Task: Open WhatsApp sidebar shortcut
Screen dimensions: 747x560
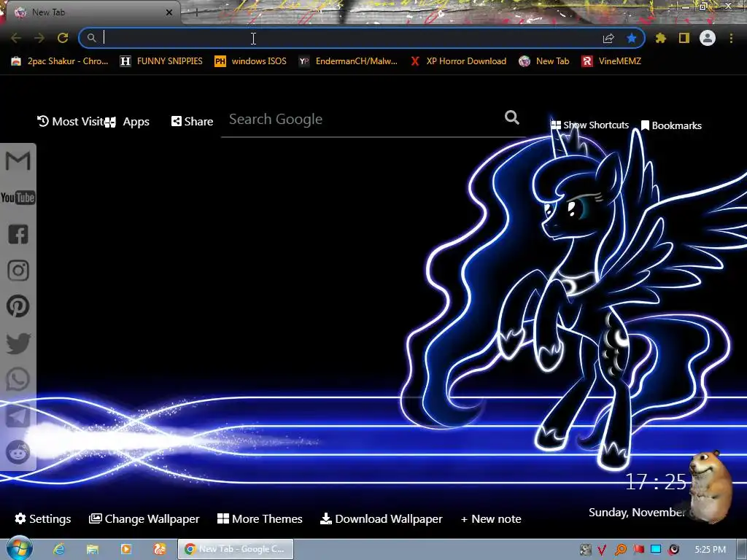Action: click(x=18, y=379)
